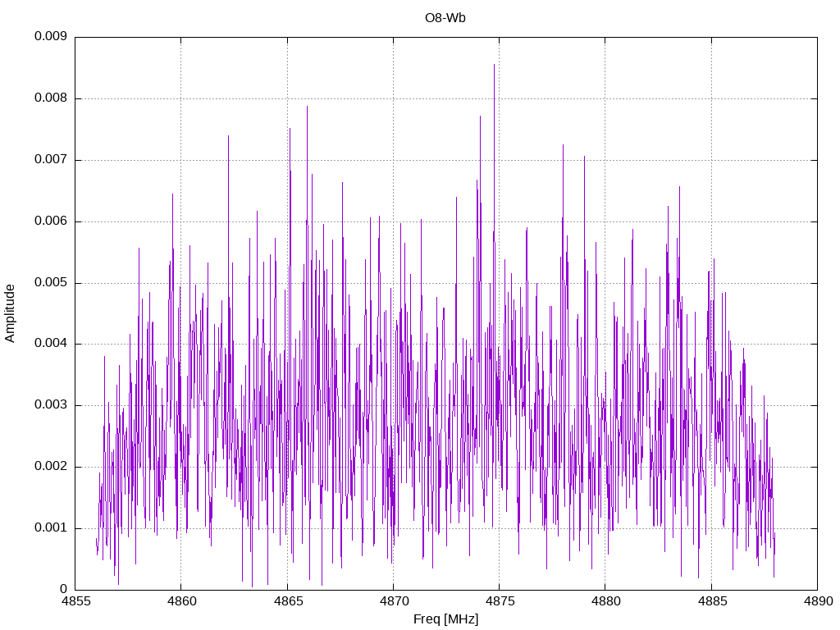Image resolution: width=840 pixels, height=630 pixels.
Task: Click the Freq [MHz] axis label
Action: click(445, 619)
